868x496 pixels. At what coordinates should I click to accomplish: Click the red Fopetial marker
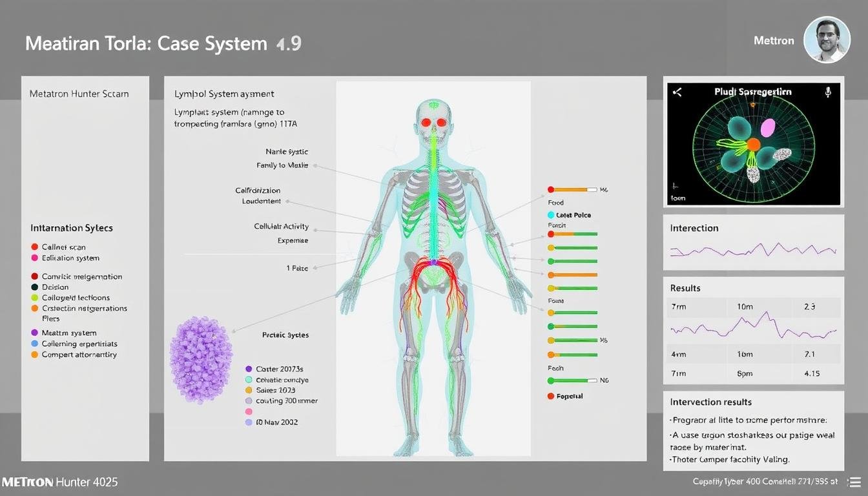[551, 396]
